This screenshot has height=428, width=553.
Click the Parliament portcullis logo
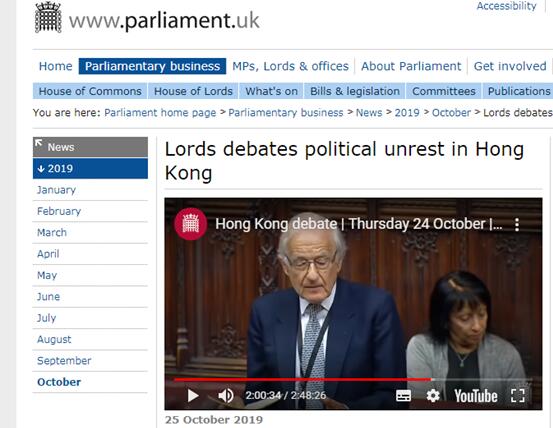48,17
